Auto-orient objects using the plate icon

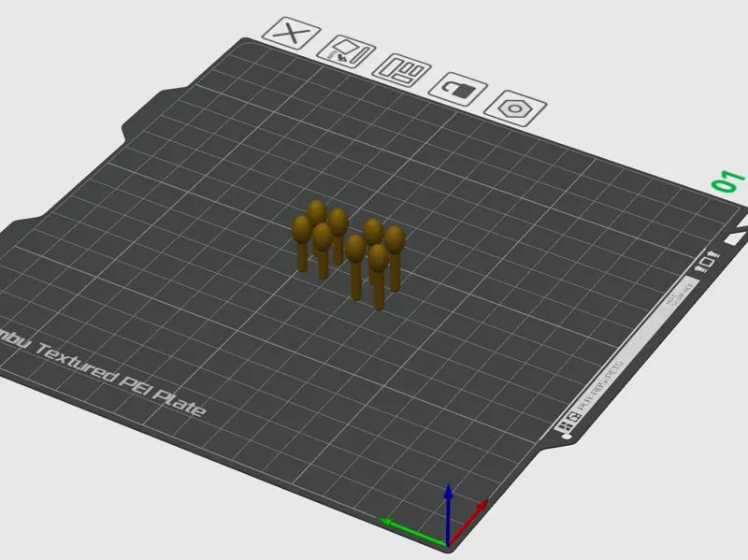[x=346, y=51]
